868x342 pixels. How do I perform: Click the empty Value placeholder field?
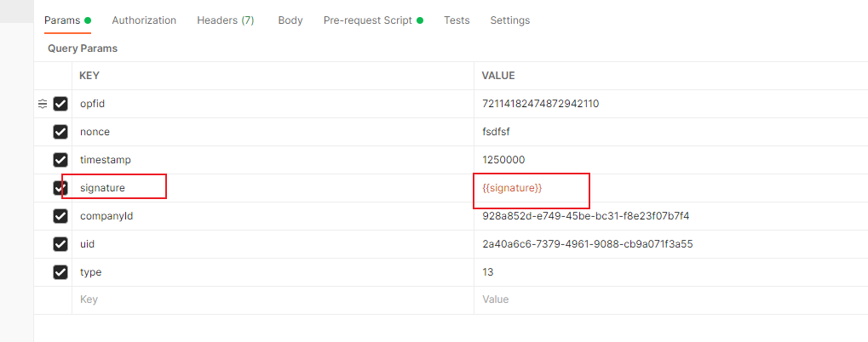pos(671,300)
